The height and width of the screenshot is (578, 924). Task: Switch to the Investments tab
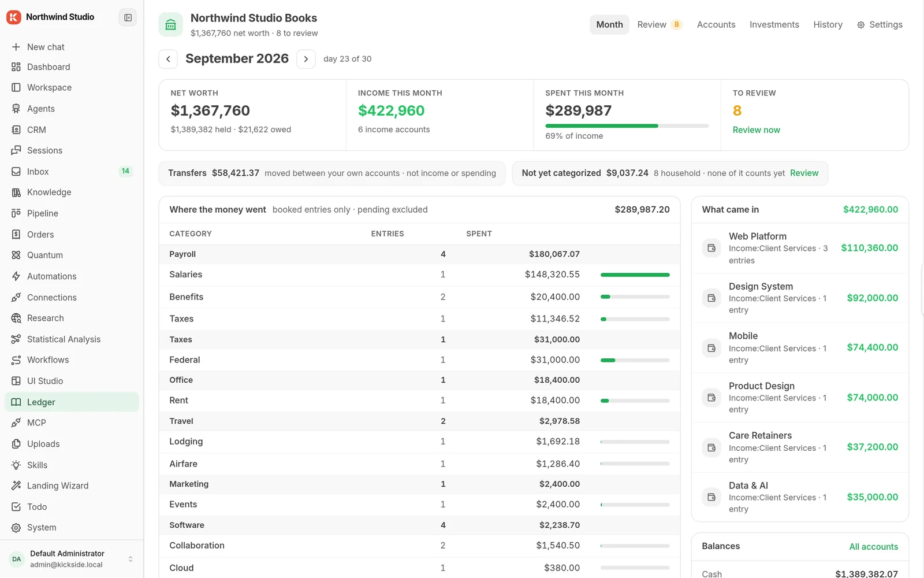(774, 25)
